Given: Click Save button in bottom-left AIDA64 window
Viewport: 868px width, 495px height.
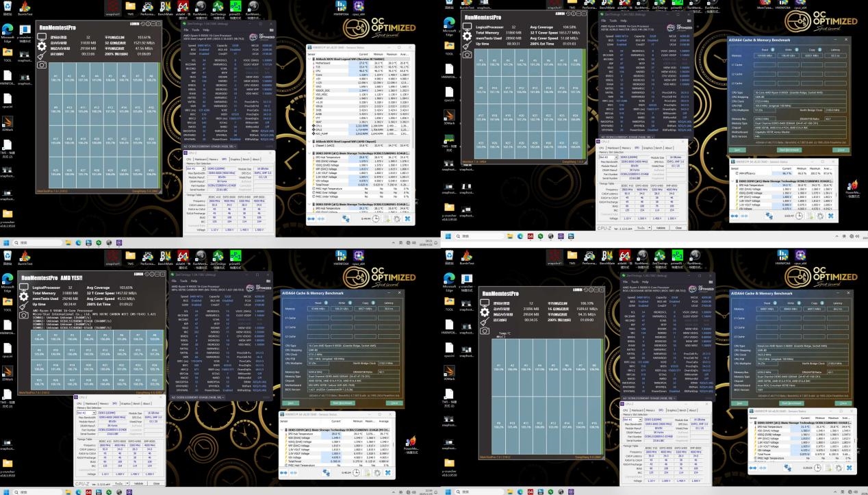Looking at the screenshot, I should [x=290, y=403].
